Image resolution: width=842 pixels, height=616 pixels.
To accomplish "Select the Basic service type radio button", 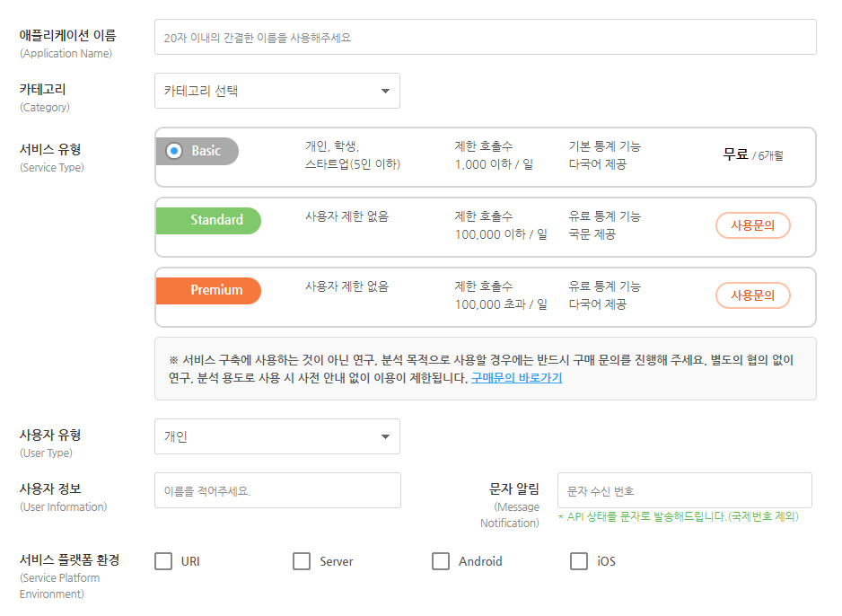I will pyautogui.click(x=174, y=151).
